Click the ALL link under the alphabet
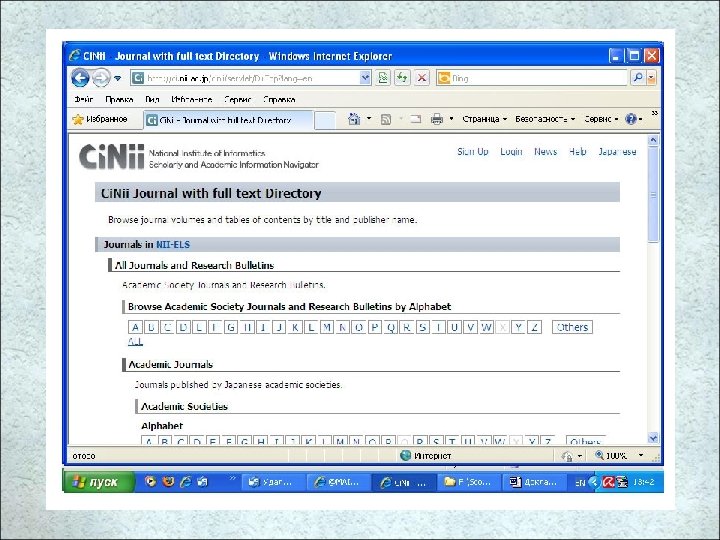 [x=135, y=341]
